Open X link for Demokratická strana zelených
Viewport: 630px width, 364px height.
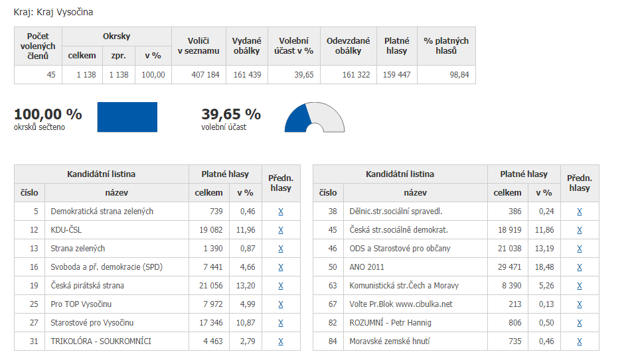point(281,212)
